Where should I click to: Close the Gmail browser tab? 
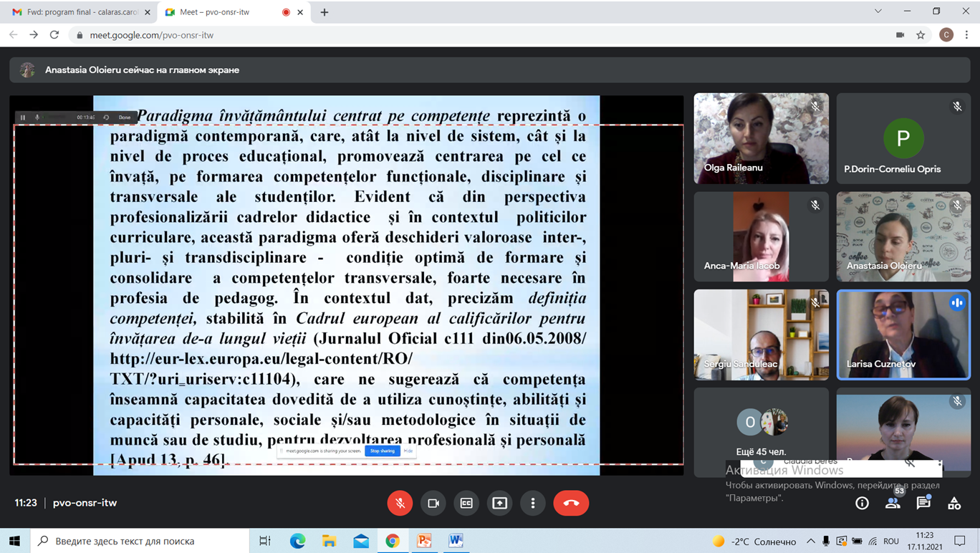coord(148,12)
